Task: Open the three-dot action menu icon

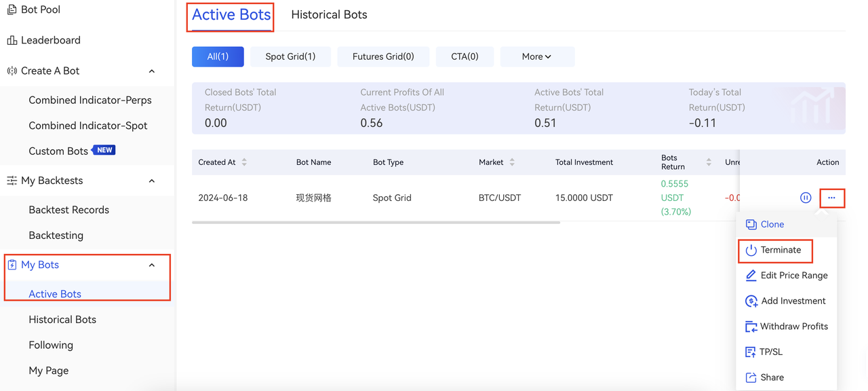Action: pos(831,198)
